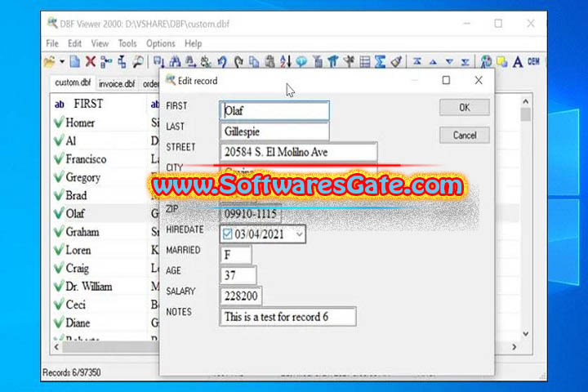Click the FIRST field containing Olaf
Image resolution: width=588 pixels, height=392 pixels.
[274, 111]
